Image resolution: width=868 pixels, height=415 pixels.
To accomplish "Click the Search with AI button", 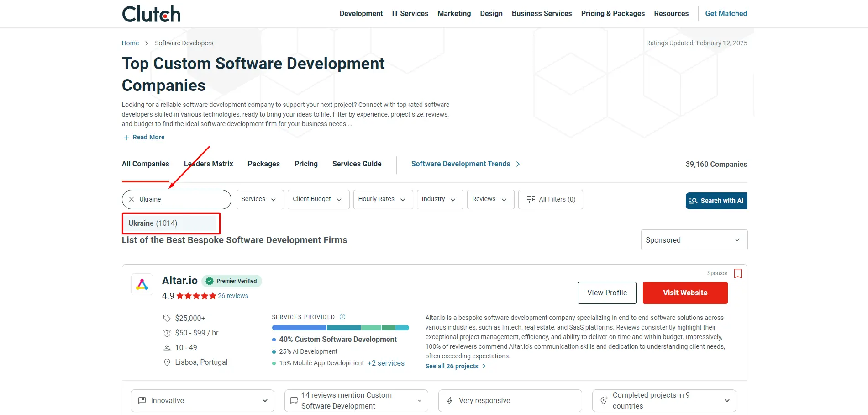I will (716, 201).
